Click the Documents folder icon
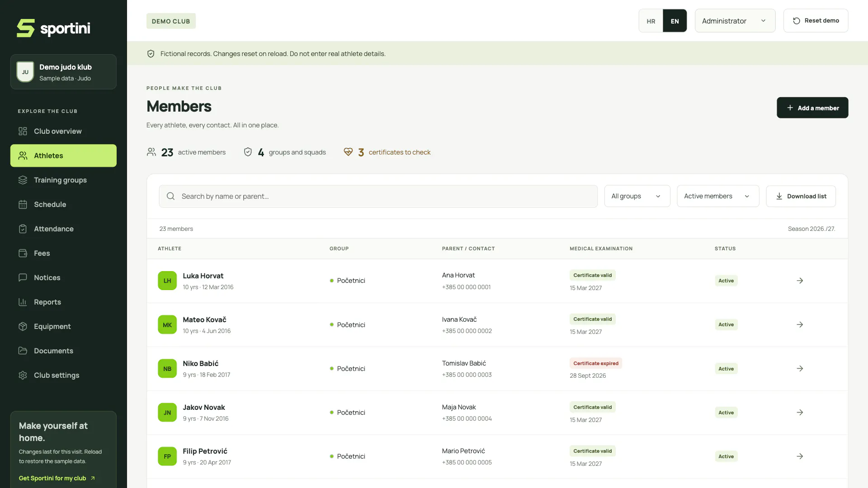The image size is (868, 488). (23, 351)
